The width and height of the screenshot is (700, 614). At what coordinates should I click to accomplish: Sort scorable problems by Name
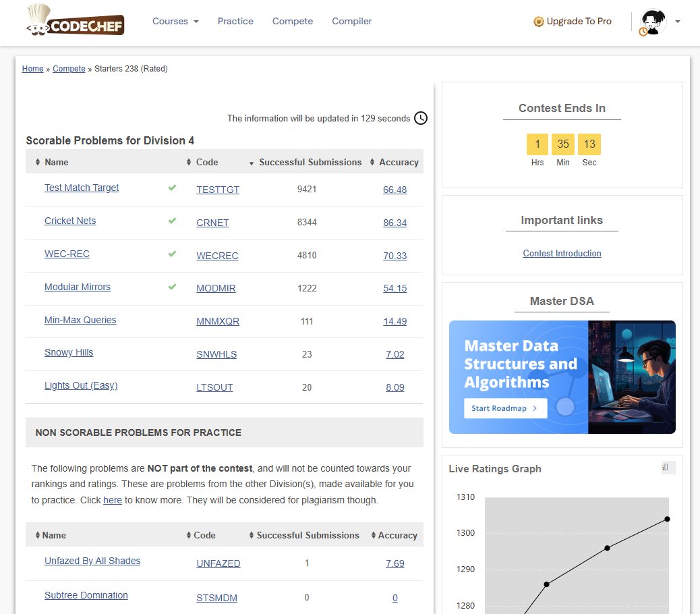[x=52, y=162]
